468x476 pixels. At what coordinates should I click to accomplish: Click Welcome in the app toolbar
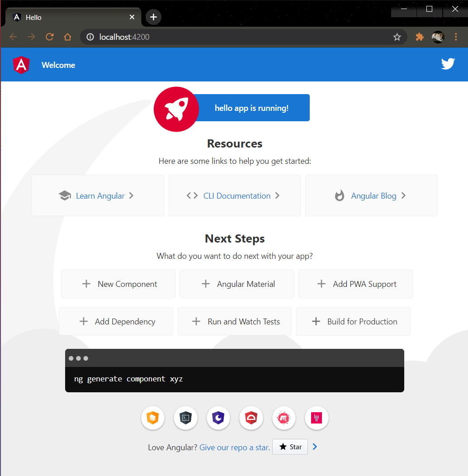(58, 65)
